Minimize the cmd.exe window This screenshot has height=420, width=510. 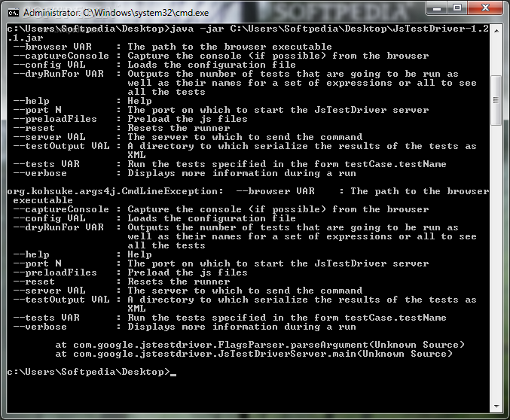(437, 8)
